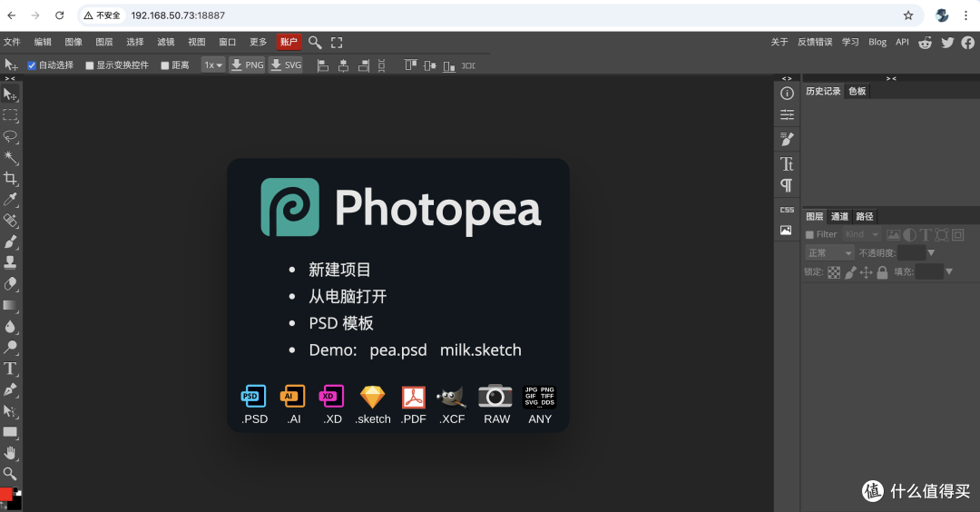Expand the 不透明度 opacity arrow
980x512 pixels.
(931, 253)
